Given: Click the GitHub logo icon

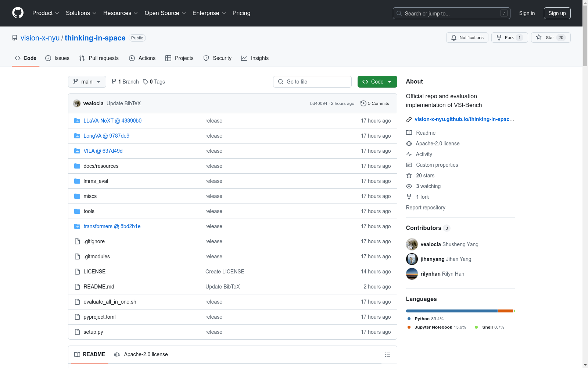Looking at the screenshot, I should tap(18, 13).
